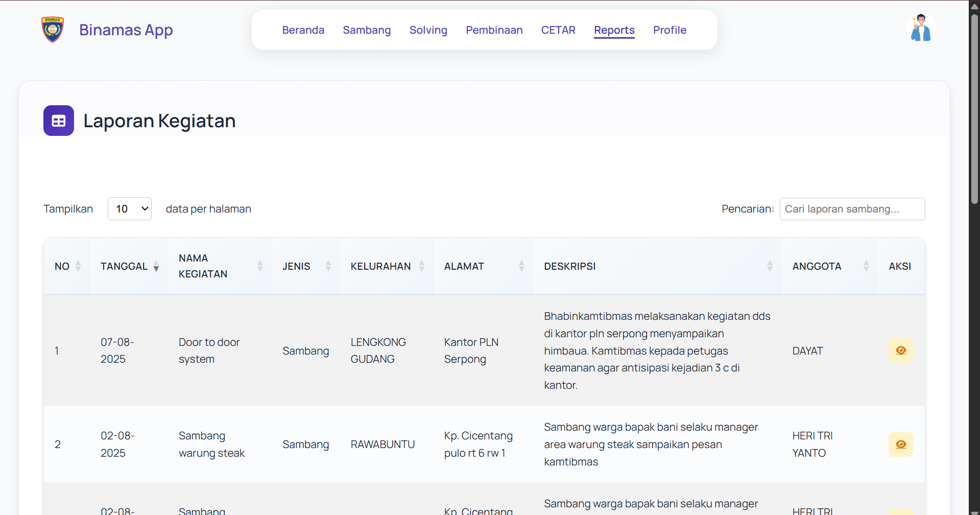This screenshot has width=980, height=515.
Task: Click the Binamas App title link
Action: coord(126,30)
